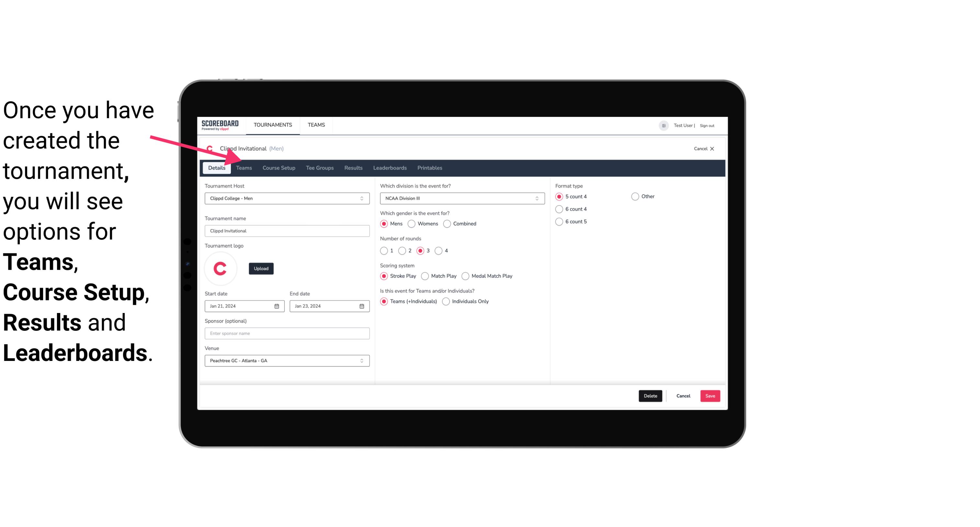Click the end date calendar icon
This screenshot has height=527, width=980.
click(362, 306)
